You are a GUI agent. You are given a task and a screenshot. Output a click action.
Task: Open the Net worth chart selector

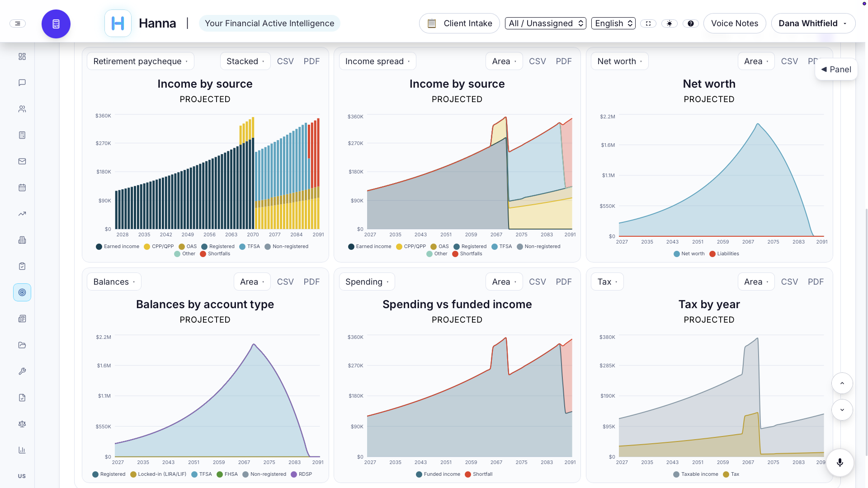tap(620, 61)
